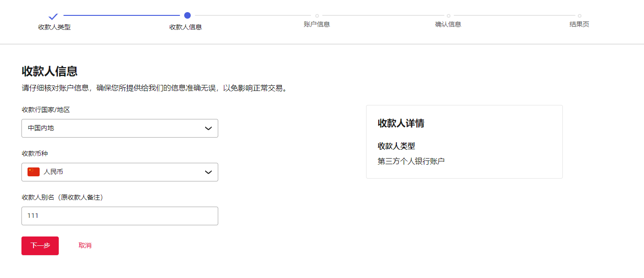Click the step circle above 结果页

coord(580,16)
